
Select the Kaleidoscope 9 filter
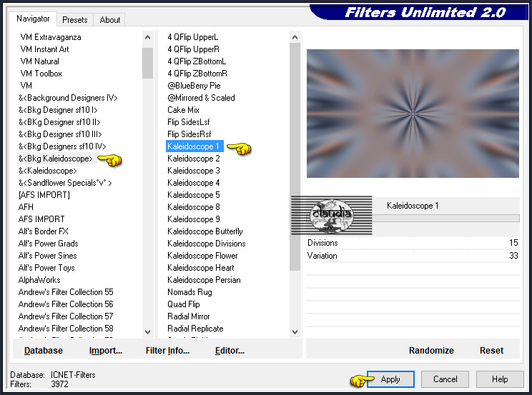point(193,219)
